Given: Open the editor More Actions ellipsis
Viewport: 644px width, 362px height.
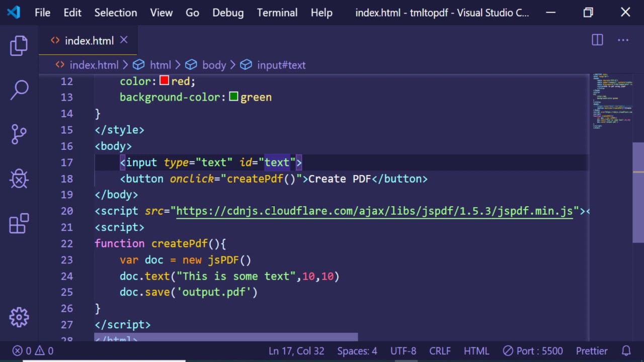Looking at the screenshot, I should pyautogui.click(x=623, y=40).
